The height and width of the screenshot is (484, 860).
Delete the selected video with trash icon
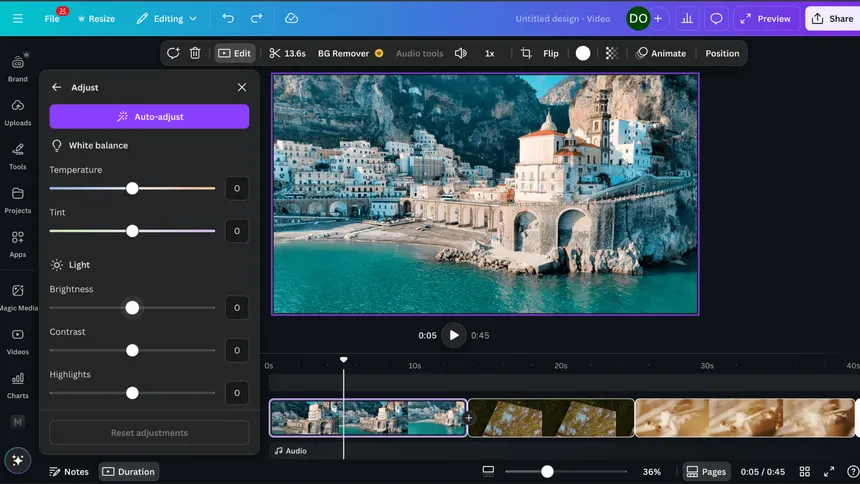(195, 53)
